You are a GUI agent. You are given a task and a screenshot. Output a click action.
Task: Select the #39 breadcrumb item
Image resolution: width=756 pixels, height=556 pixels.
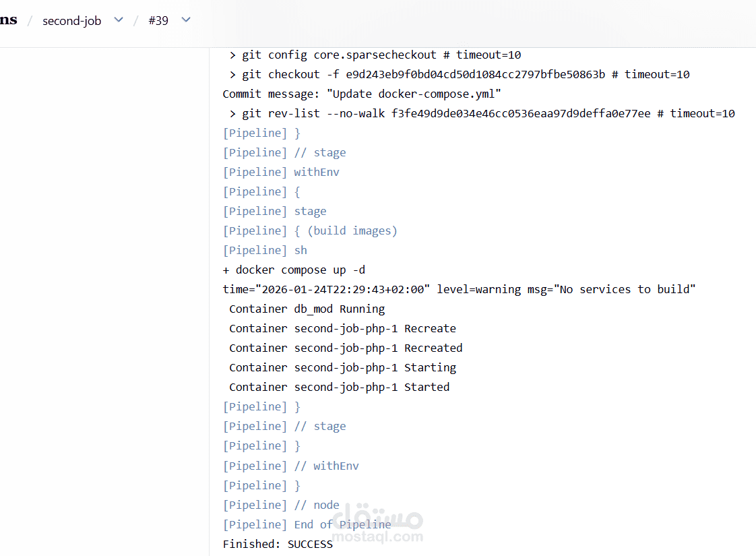pos(158,20)
